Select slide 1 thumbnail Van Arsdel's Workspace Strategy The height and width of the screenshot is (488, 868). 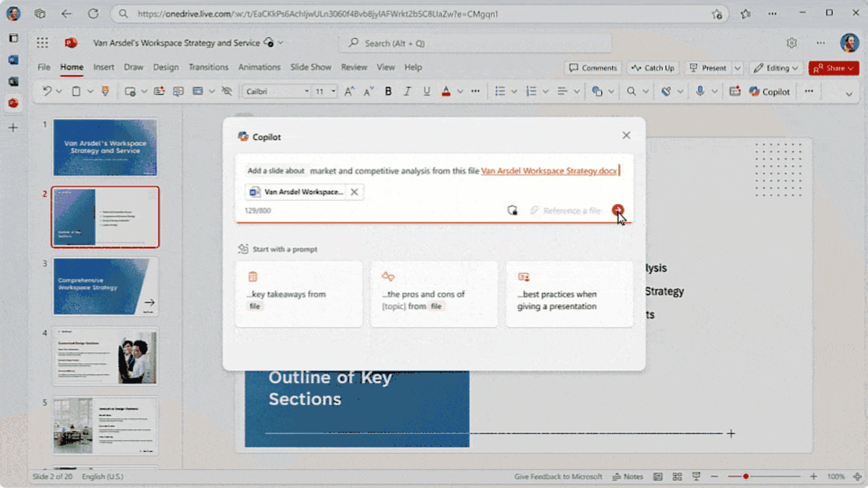tap(105, 147)
